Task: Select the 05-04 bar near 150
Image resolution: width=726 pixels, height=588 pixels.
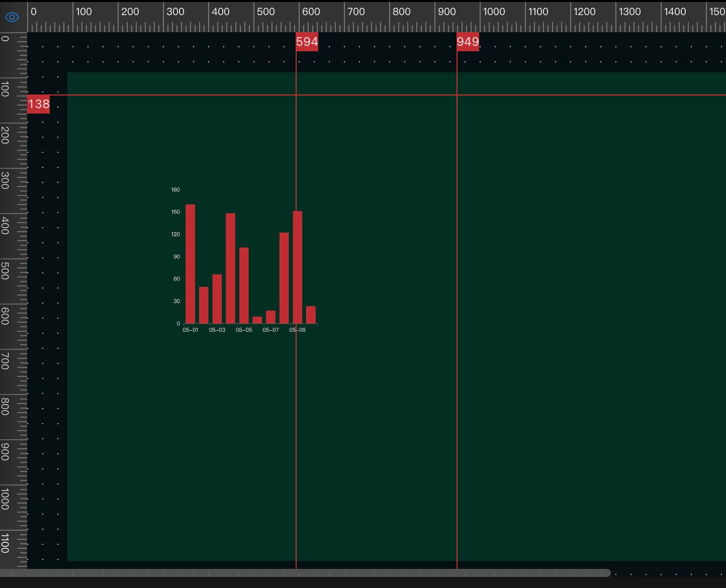Action: (231, 268)
